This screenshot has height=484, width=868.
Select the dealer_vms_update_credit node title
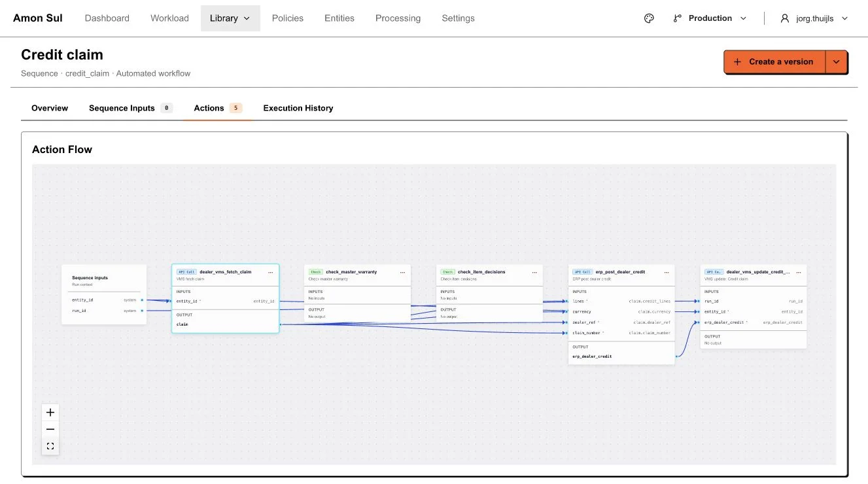[x=758, y=272]
